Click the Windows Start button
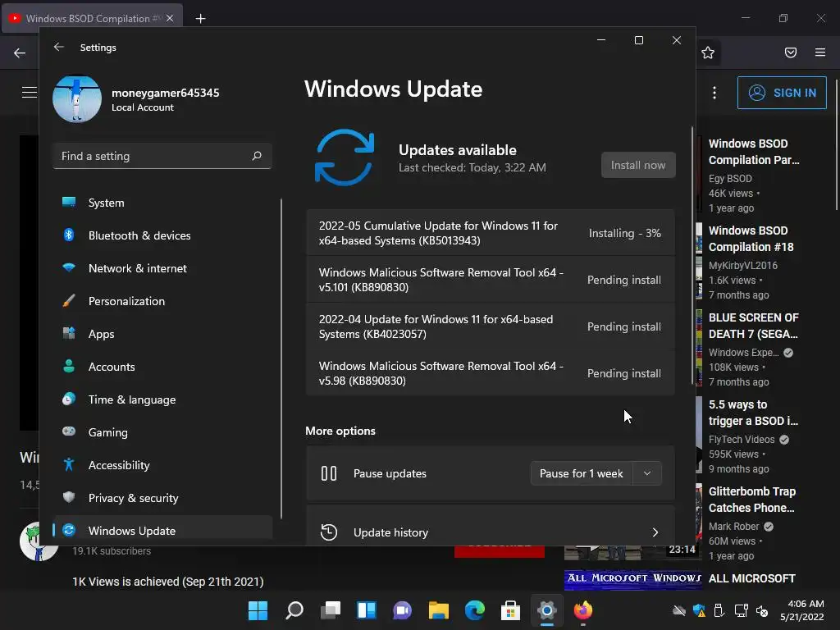 tap(258, 610)
